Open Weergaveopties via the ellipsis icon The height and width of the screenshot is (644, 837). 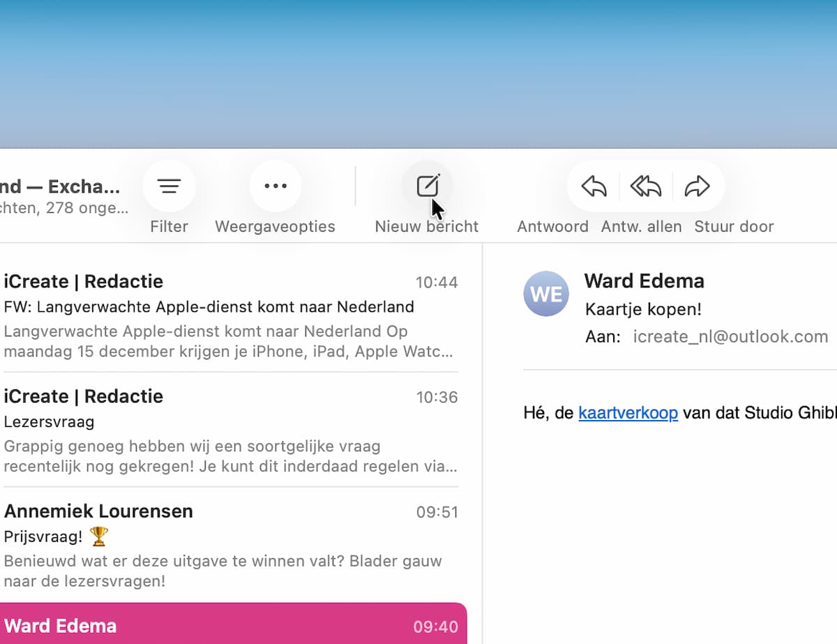[275, 186]
